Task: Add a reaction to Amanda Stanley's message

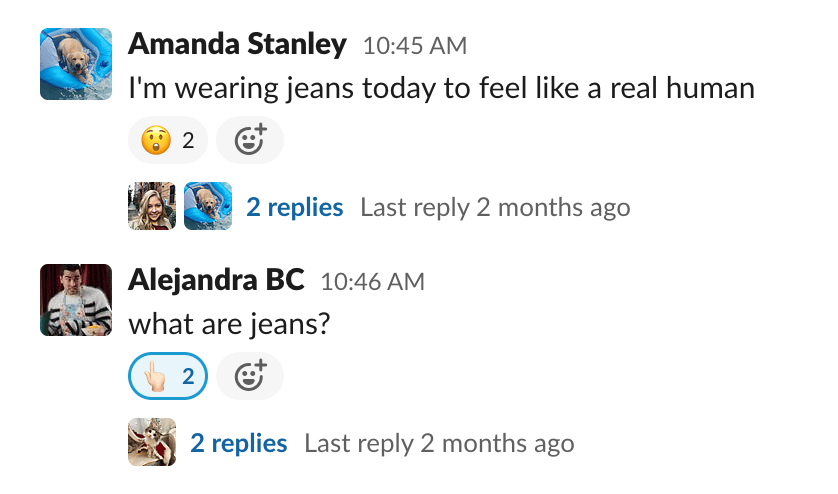Action: 250,142
